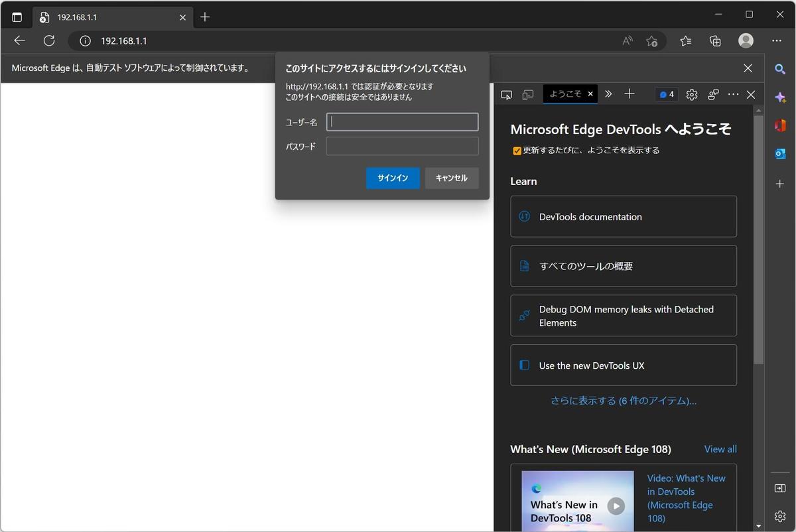Add a new DevTools tool tab

[x=630, y=94]
